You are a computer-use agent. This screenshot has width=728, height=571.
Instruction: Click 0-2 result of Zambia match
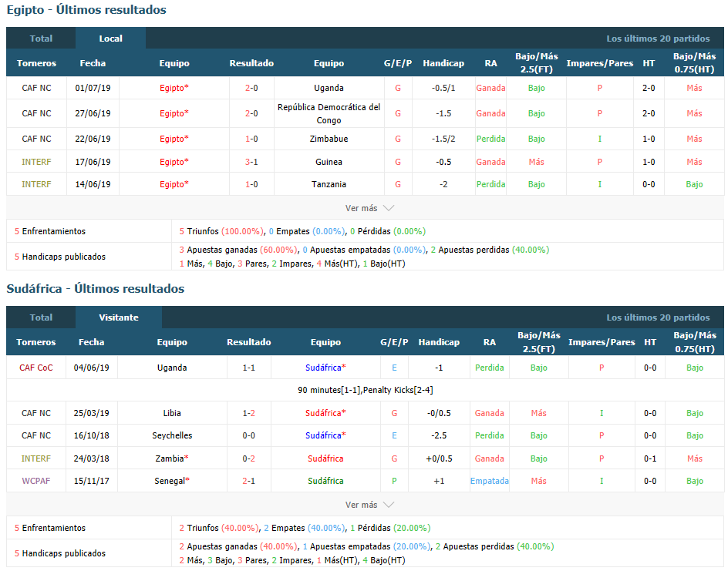[x=249, y=458]
